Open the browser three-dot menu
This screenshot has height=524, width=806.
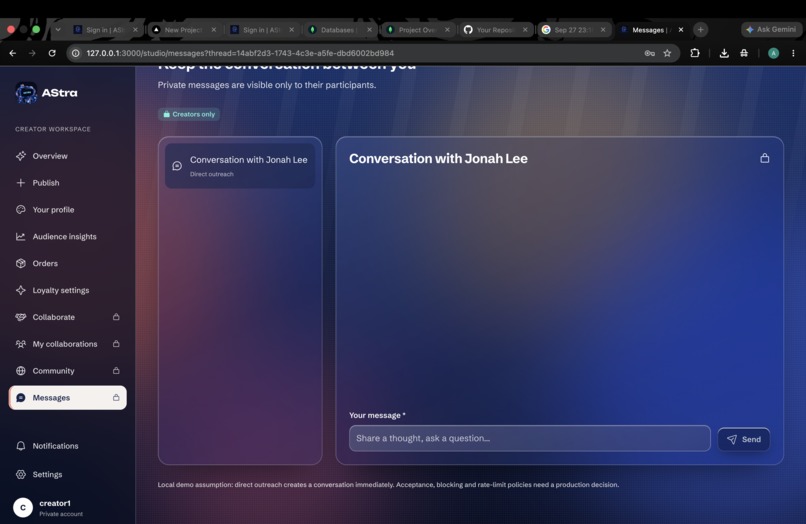tap(793, 53)
